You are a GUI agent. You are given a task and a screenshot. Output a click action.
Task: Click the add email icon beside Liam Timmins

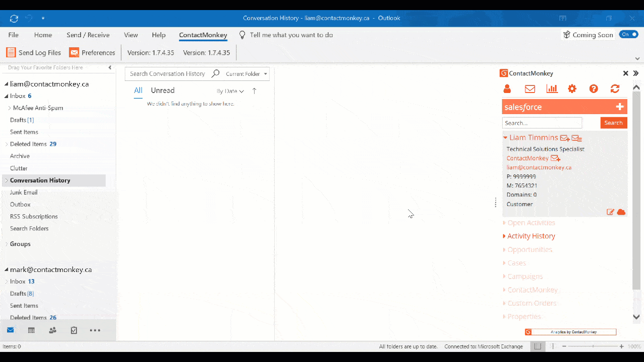point(565,138)
